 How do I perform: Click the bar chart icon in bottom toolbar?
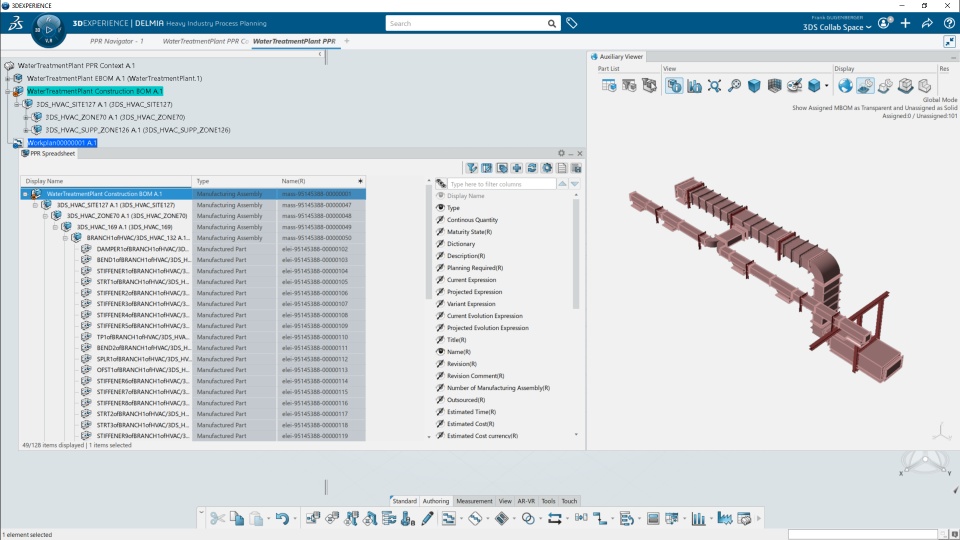click(698, 519)
